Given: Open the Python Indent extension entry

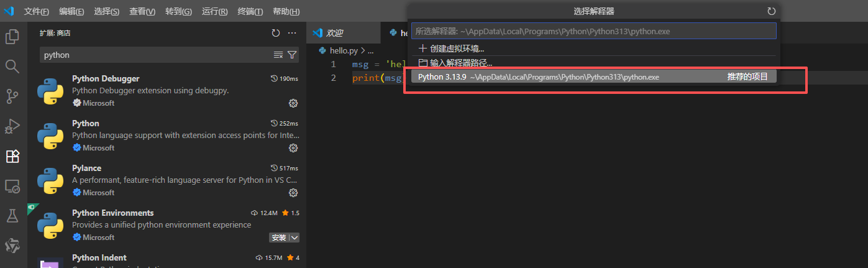Looking at the screenshot, I should tap(168, 258).
